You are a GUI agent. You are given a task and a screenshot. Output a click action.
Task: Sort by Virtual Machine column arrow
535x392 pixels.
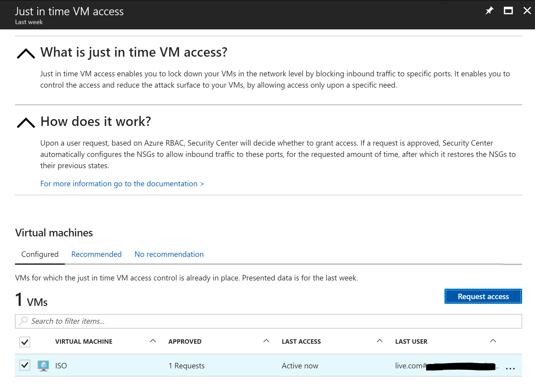tap(153, 341)
